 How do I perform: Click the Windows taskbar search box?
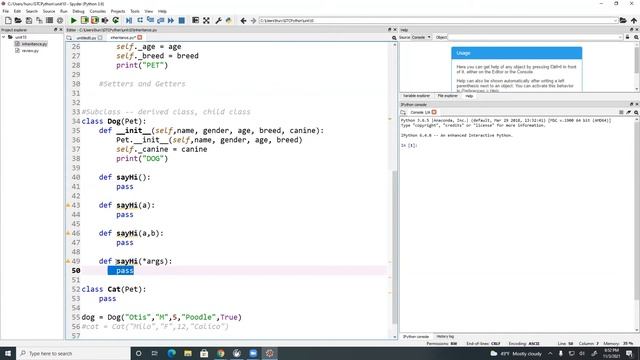(x=73, y=353)
